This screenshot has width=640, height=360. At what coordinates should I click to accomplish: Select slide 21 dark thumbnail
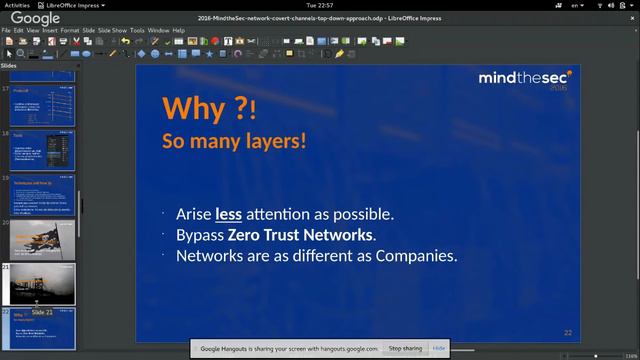tap(42, 284)
